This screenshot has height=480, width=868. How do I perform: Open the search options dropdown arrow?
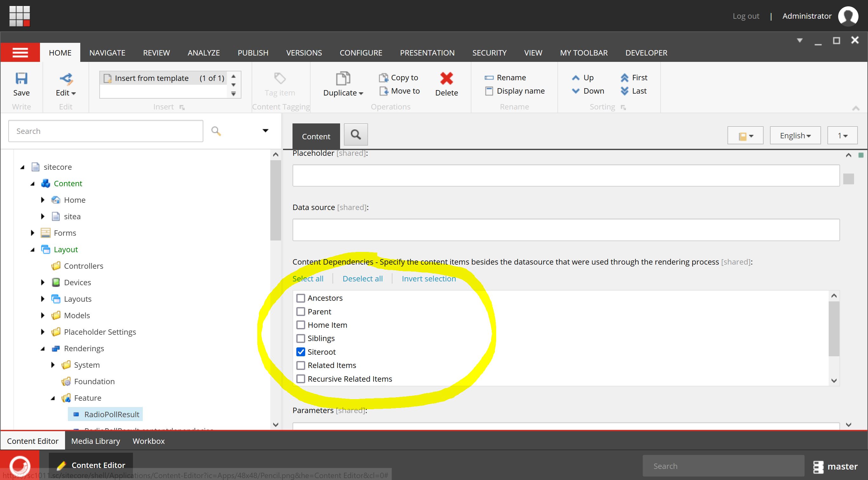pyautogui.click(x=266, y=131)
